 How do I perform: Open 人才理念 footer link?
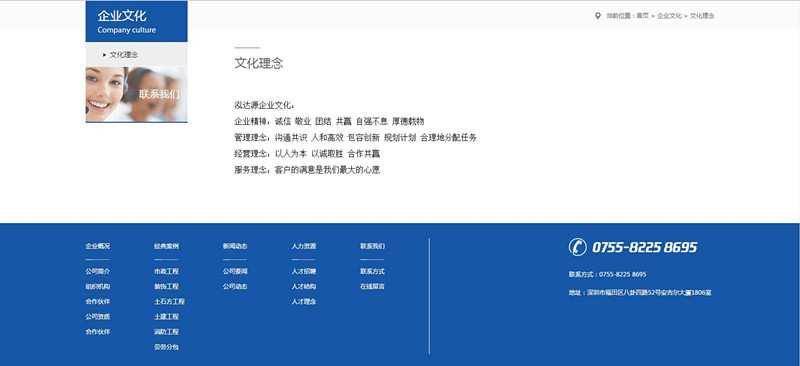[304, 302]
